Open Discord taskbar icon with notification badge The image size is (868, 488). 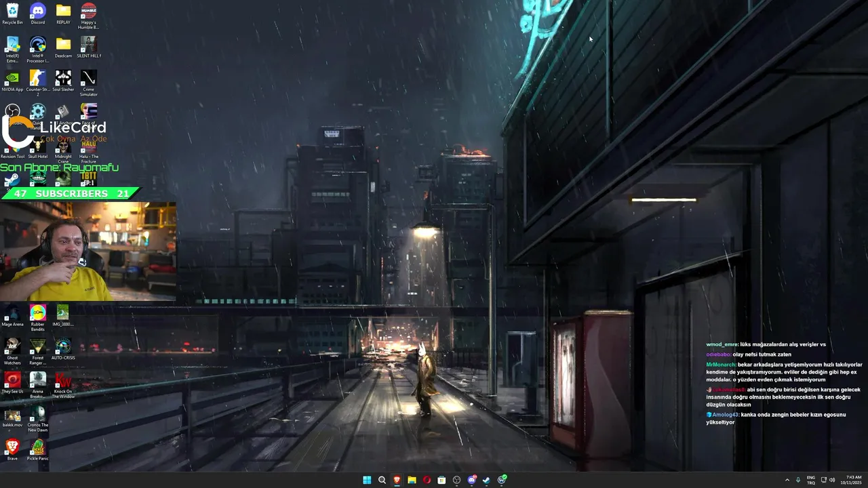point(472,480)
